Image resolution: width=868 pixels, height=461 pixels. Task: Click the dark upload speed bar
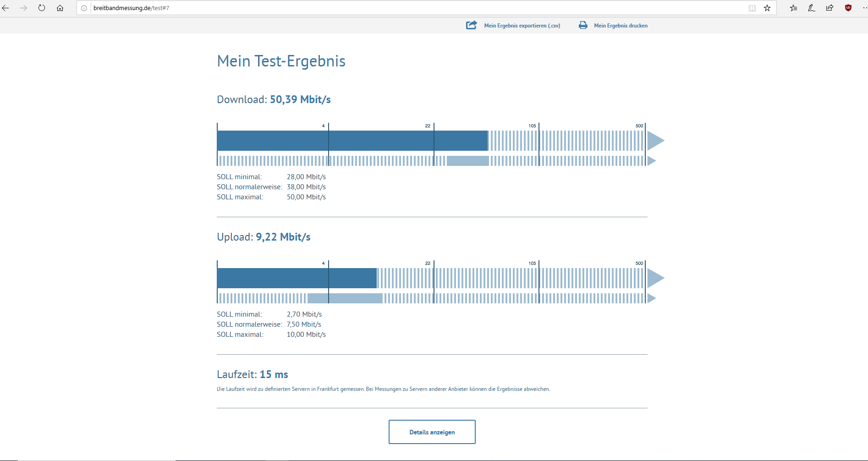pyautogui.click(x=297, y=278)
